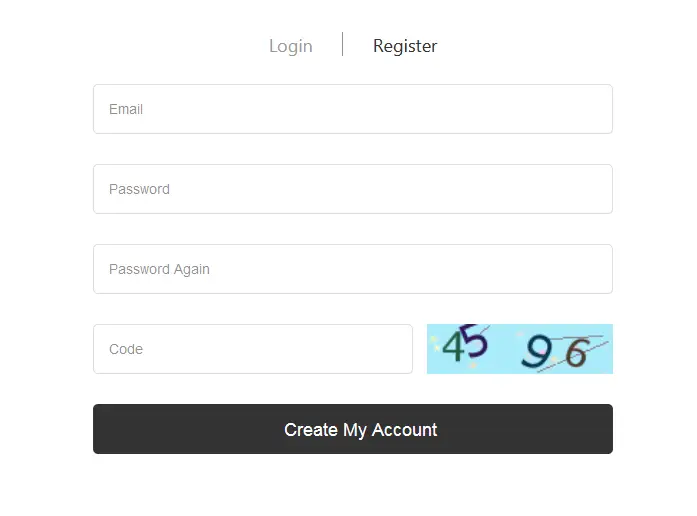Activate the Password Again field
The width and height of the screenshot is (697, 516).
click(353, 269)
